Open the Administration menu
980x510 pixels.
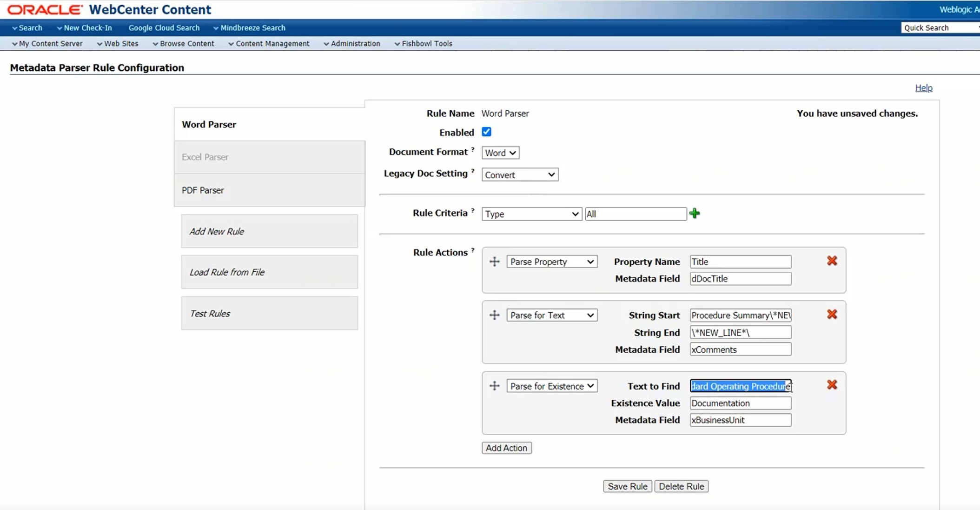pyautogui.click(x=352, y=43)
